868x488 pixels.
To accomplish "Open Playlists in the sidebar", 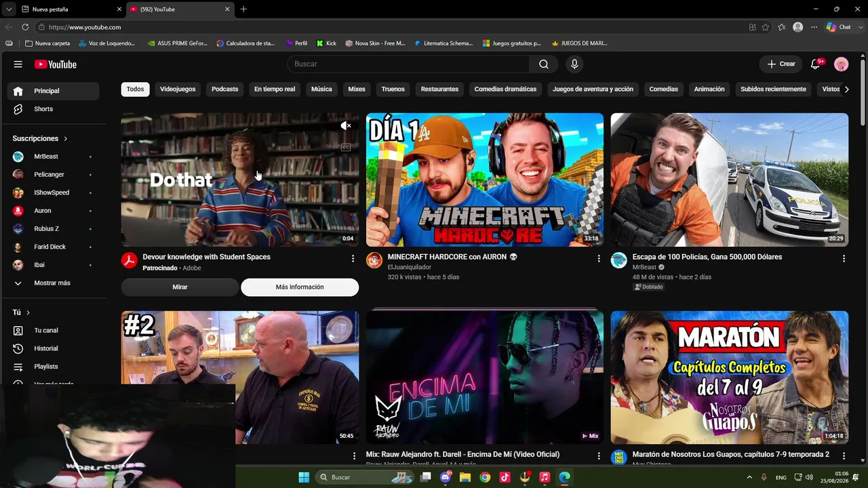I will coord(53,367).
